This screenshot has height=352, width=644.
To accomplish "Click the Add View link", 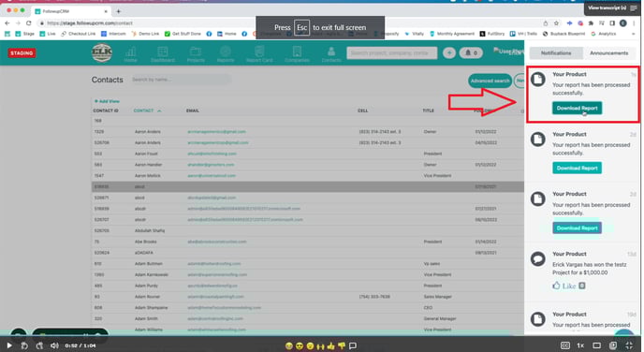I will (107, 101).
